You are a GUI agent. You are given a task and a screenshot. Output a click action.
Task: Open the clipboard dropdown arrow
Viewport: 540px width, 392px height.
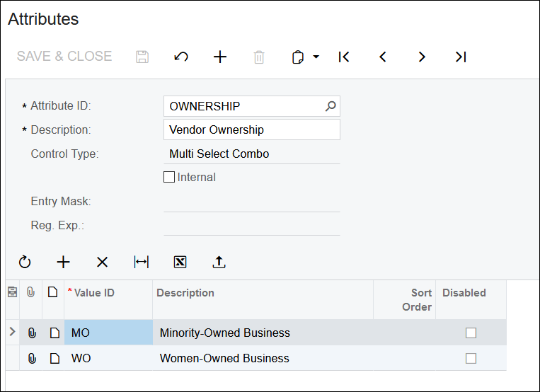(x=316, y=57)
